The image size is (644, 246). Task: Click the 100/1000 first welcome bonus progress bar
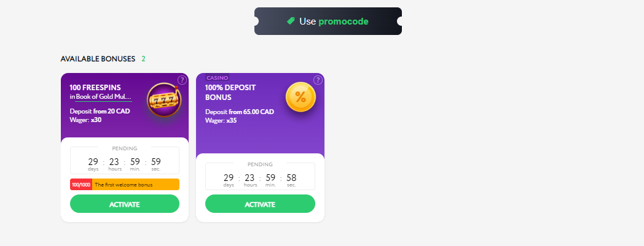[125, 185]
